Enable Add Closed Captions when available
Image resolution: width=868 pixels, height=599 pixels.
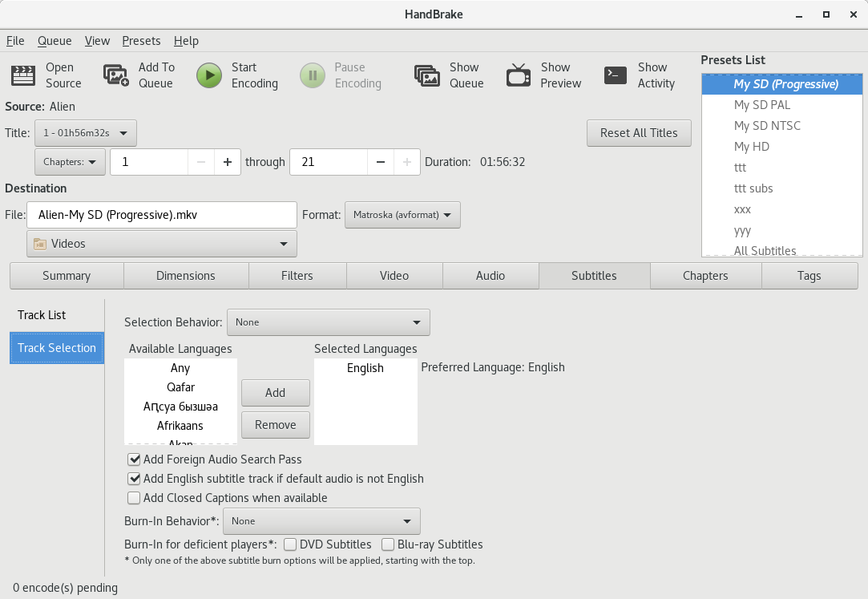point(134,498)
